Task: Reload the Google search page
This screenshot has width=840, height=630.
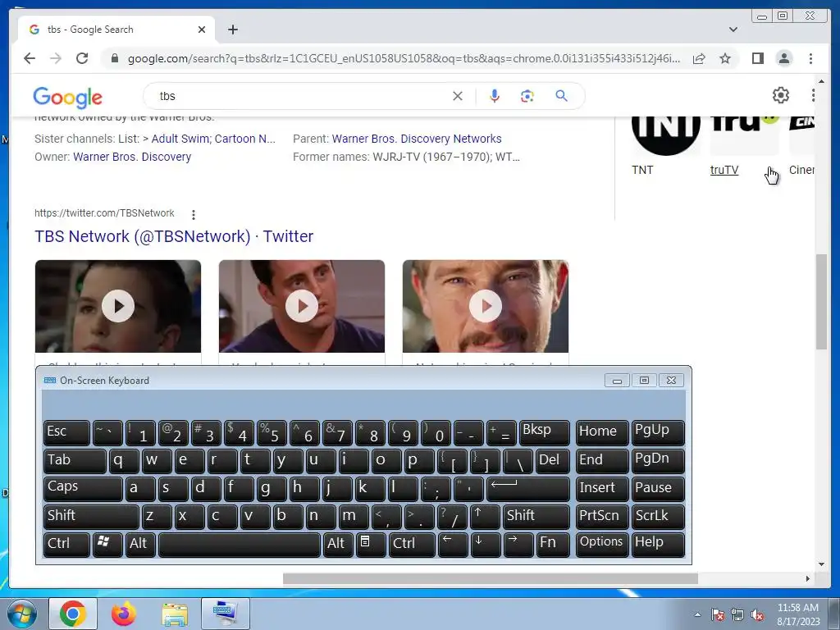Action: click(82, 58)
